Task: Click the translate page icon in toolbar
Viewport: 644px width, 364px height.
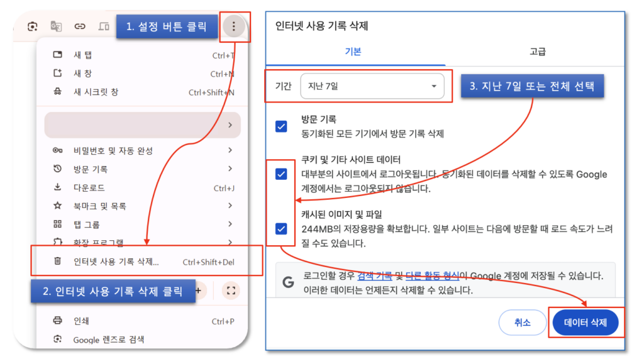Action: (57, 26)
